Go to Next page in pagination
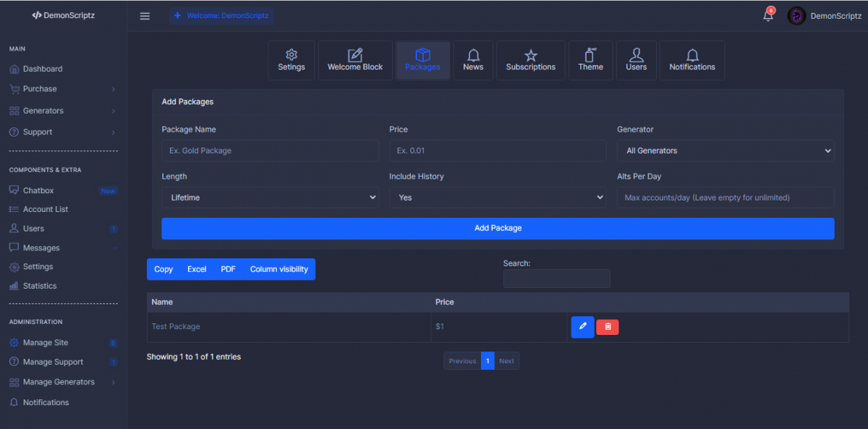 (506, 361)
